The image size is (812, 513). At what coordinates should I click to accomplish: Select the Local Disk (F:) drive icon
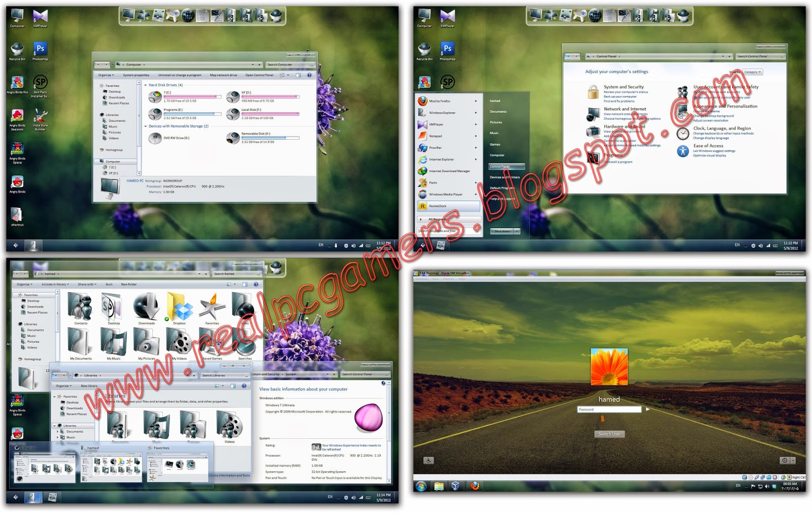233,114
